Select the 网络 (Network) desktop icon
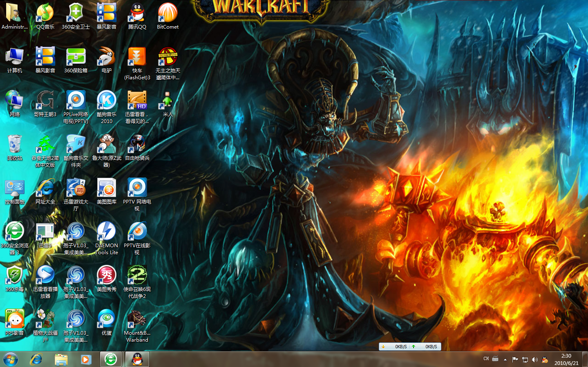 pyautogui.click(x=15, y=104)
